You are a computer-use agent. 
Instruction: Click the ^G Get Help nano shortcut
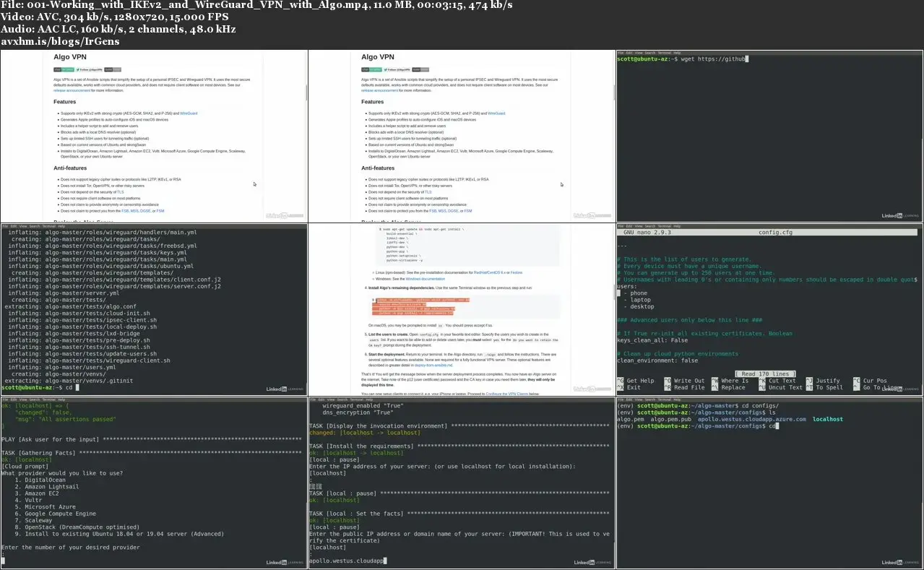tap(636, 381)
